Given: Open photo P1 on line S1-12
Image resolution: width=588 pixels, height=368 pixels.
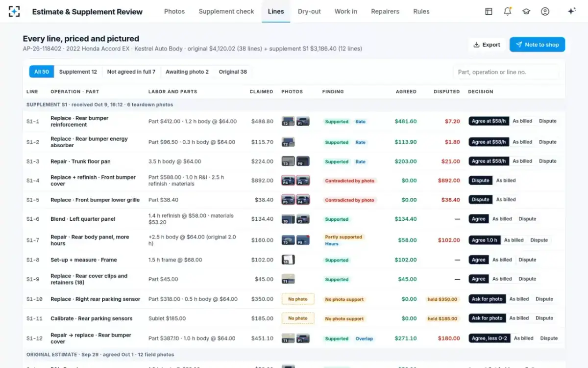Looking at the screenshot, I should tap(303, 338).
